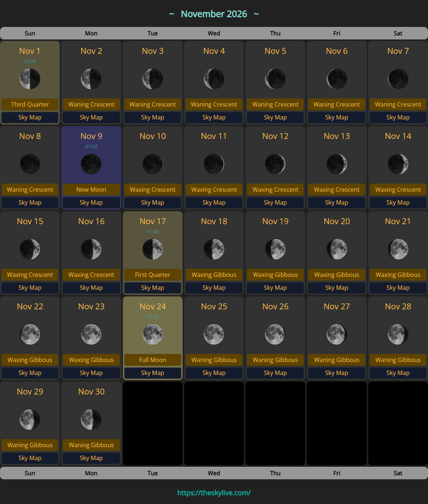This screenshot has height=504, width=428.
Task: Click the Sun column header at the top
Action: 30,33
